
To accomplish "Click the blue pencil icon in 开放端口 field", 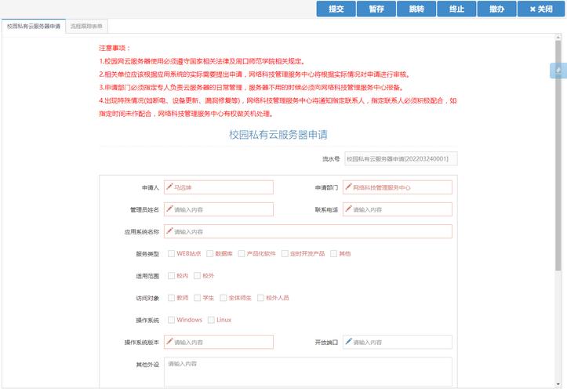I will (348, 341).
